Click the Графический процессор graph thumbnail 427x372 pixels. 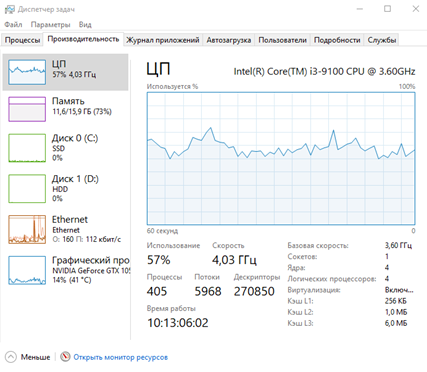point(27,270)
